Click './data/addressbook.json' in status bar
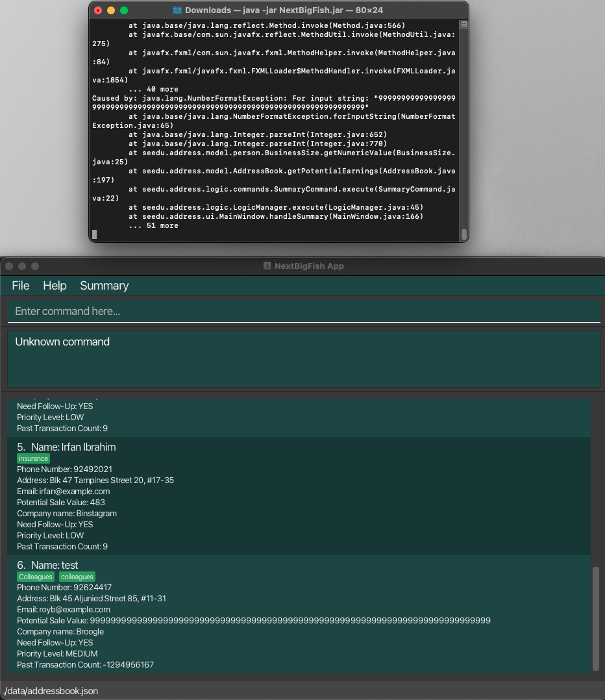Screen dimensions: 605x700 [51, 691]
